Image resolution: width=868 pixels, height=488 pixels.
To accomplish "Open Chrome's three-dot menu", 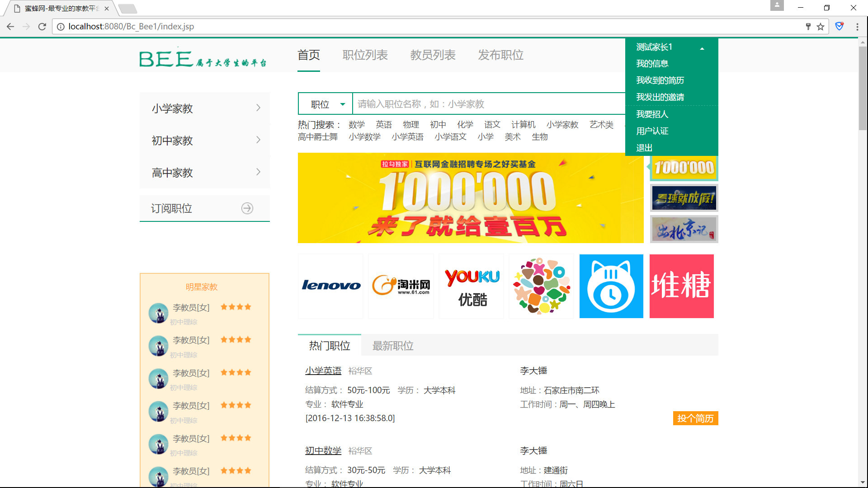I will tap(857, 27).
